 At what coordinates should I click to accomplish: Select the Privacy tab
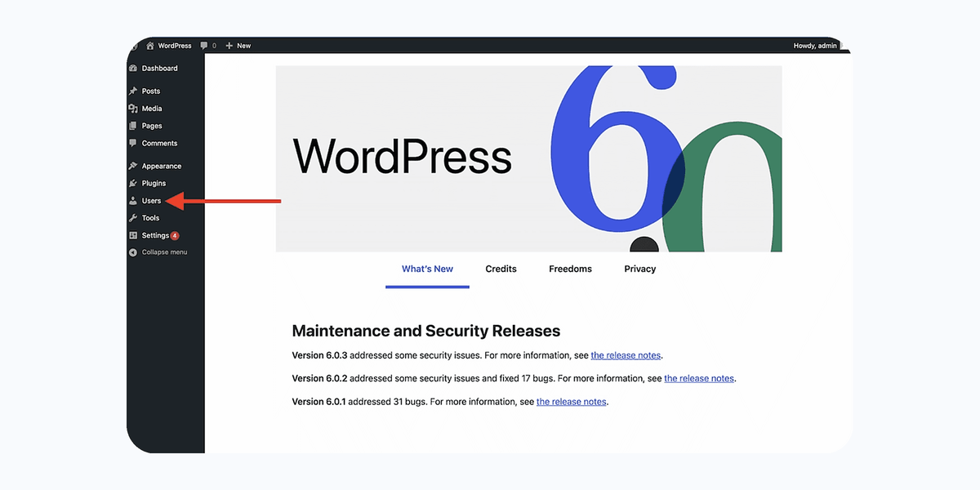640,269
